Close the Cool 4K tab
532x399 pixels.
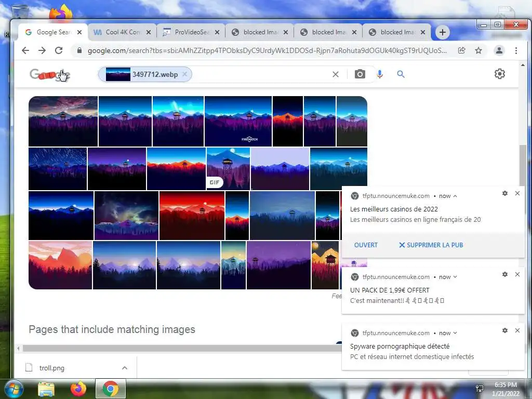click(x=149, y=32)
